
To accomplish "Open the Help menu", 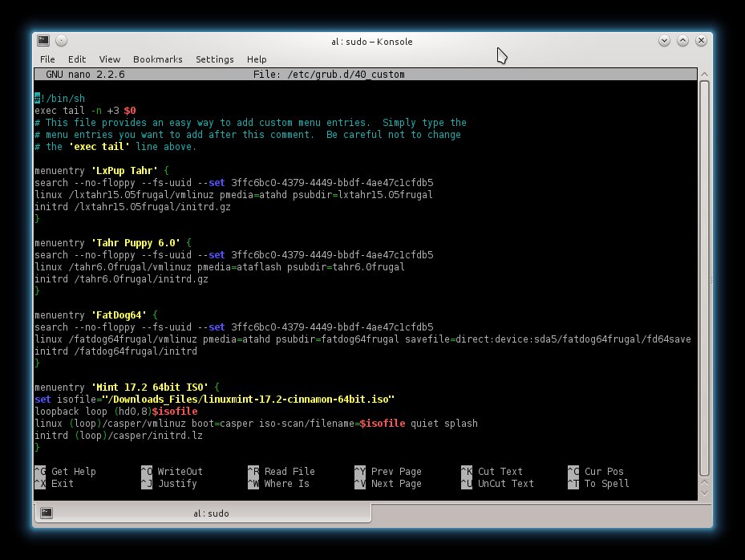I will [257, 59].
